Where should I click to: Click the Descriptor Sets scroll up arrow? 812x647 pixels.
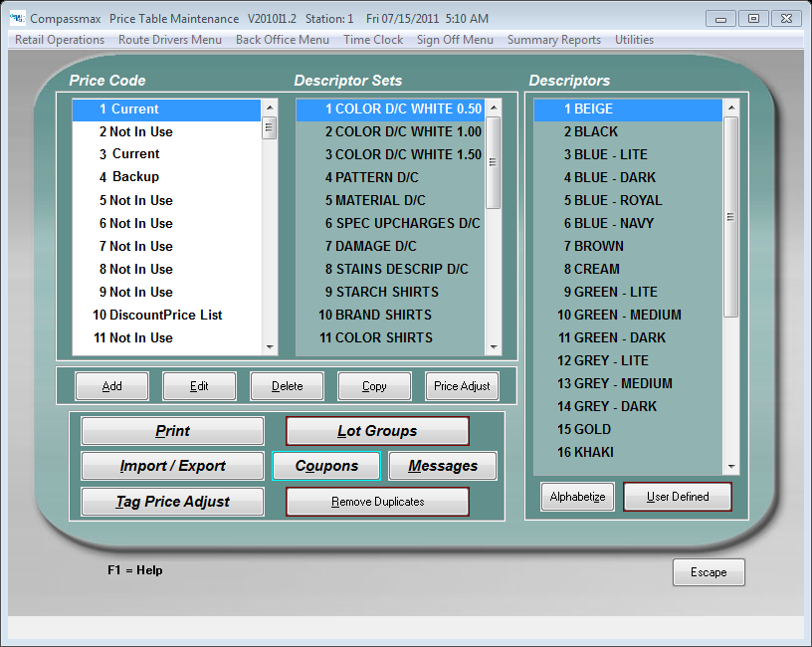(493, 107)
